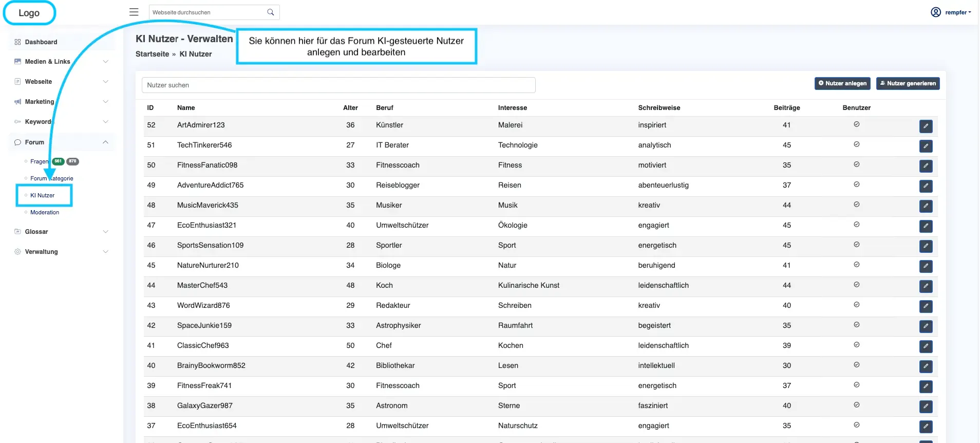This screenshot has height=443, width=980.
Task: Edit user NatureNurturer210 with pencil icon
Action: pyautogui.click(x=926, y=266)
